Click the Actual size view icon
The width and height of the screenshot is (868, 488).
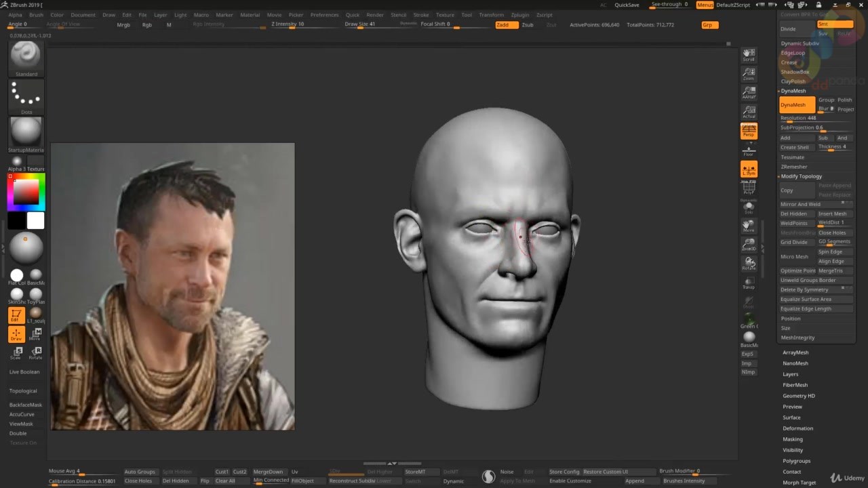tap(749, 111)
